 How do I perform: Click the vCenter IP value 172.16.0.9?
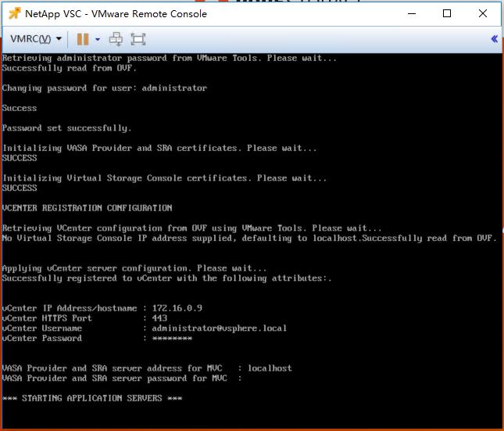click(177, 308)
